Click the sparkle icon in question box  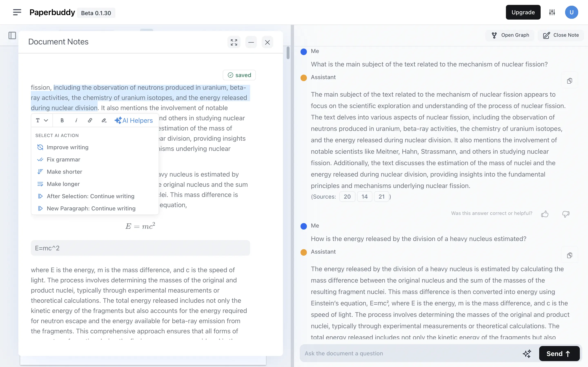pyautogui.click(x=527, y=353)
